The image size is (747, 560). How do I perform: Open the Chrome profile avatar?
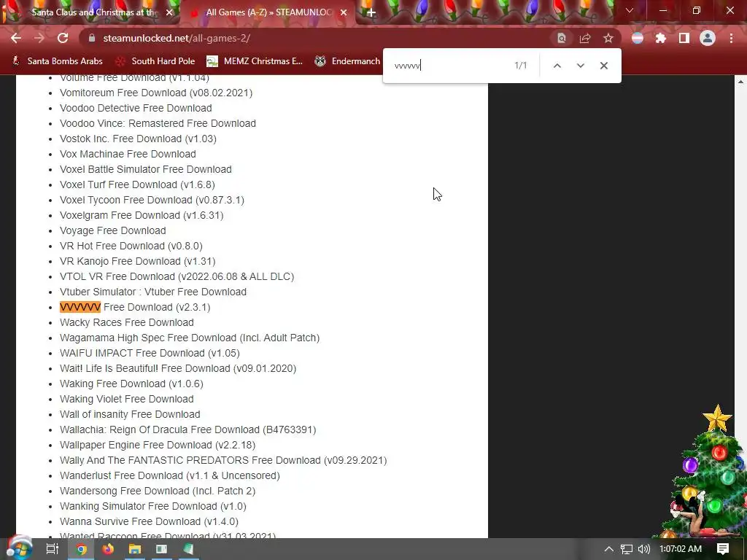pos(708,38)
